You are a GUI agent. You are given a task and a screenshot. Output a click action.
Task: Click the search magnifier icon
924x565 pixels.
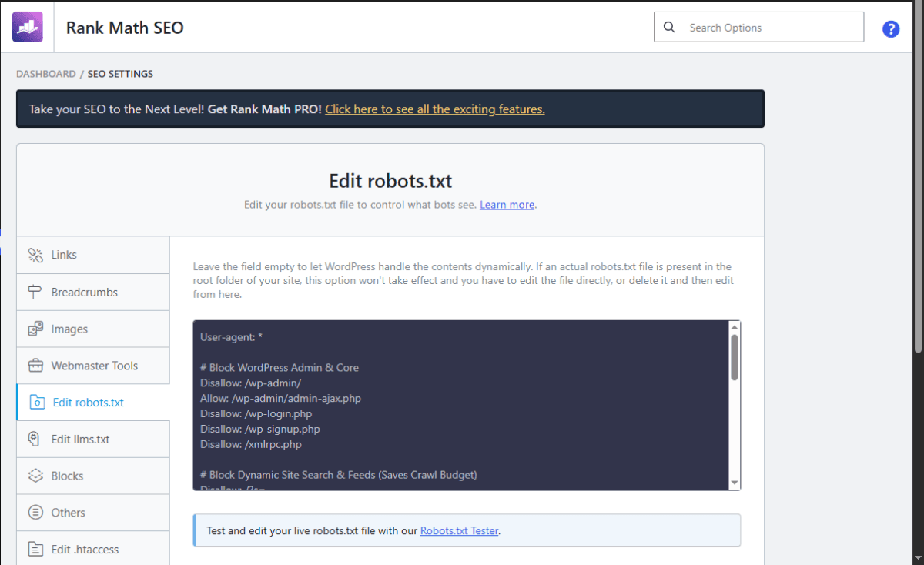[669, 27]
